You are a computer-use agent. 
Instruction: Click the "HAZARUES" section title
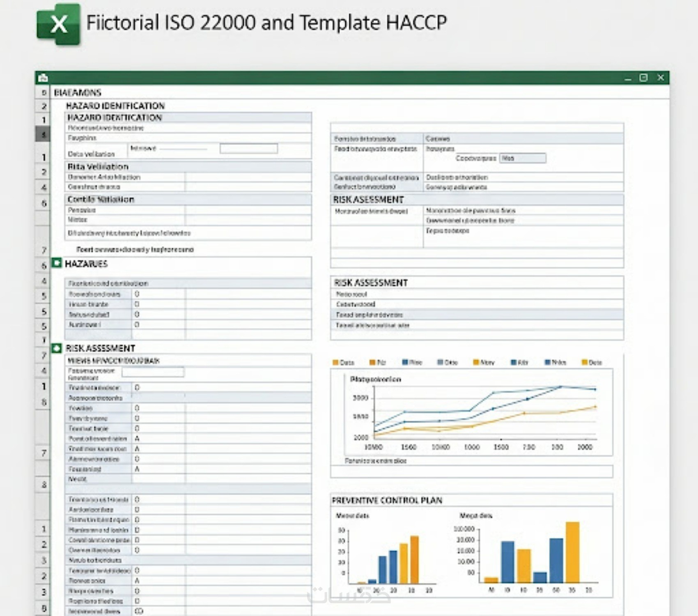(86, 264)
